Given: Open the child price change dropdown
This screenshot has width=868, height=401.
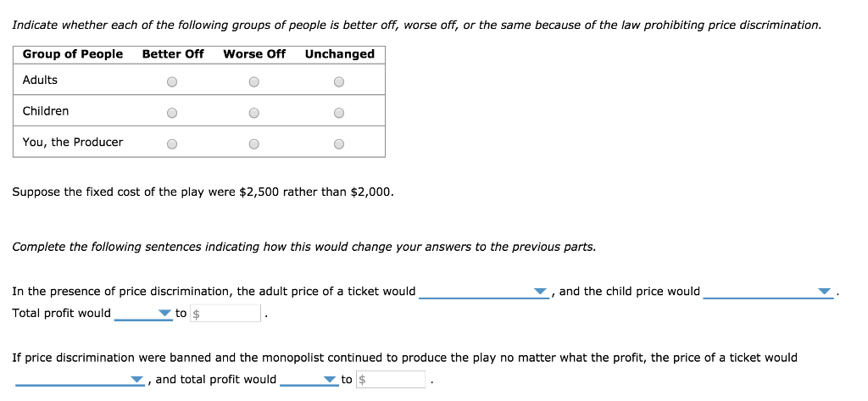Looking at the screenshot, I should pos(768,292).
